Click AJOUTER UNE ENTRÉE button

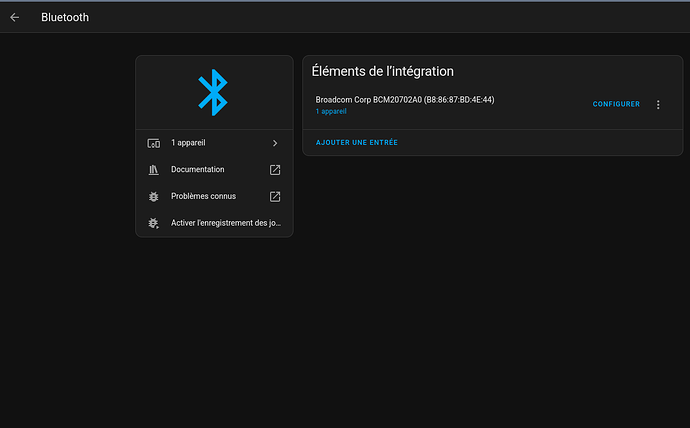tap(357, 143)
